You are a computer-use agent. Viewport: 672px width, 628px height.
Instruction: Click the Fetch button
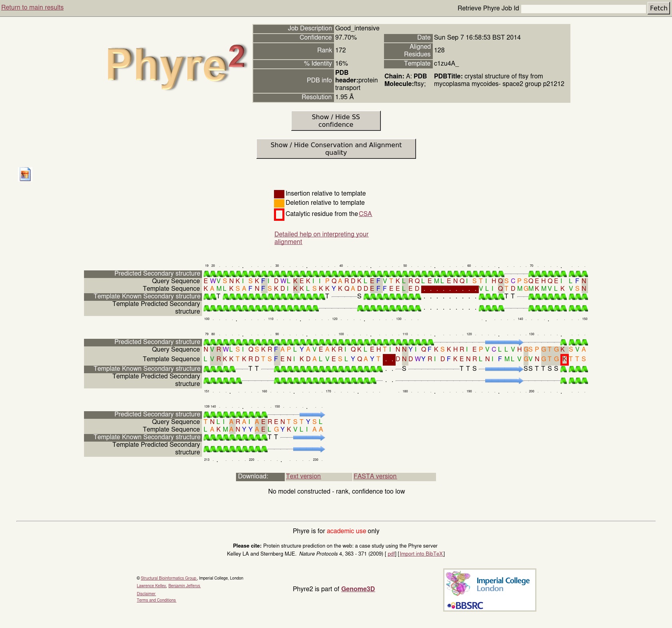(658, 8)
